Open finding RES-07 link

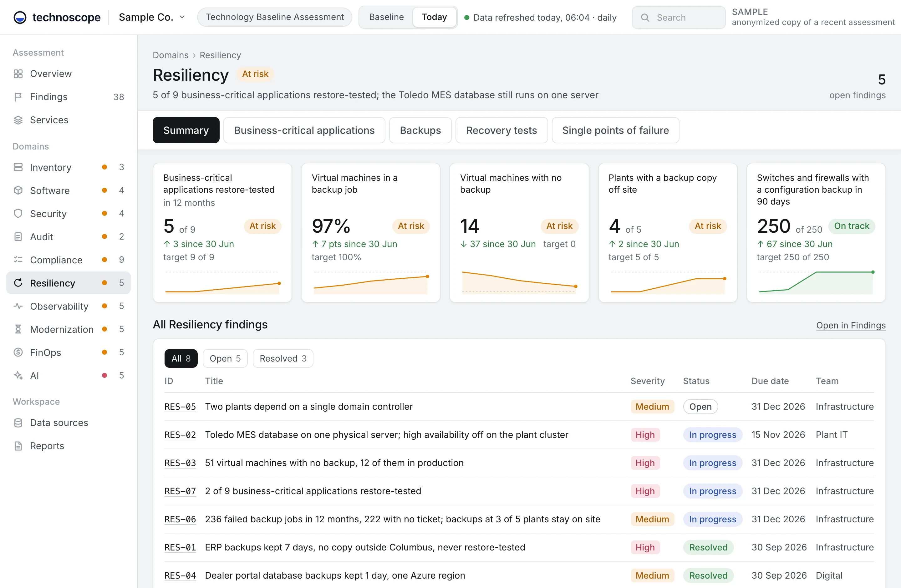[180, 491]
